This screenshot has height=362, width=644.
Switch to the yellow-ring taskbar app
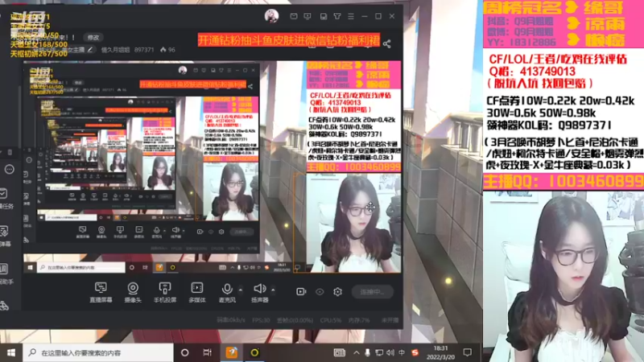tap(254, 352)
